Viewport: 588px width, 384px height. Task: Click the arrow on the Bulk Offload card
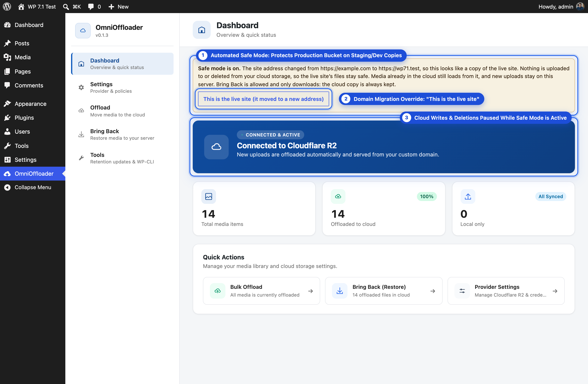311,291
